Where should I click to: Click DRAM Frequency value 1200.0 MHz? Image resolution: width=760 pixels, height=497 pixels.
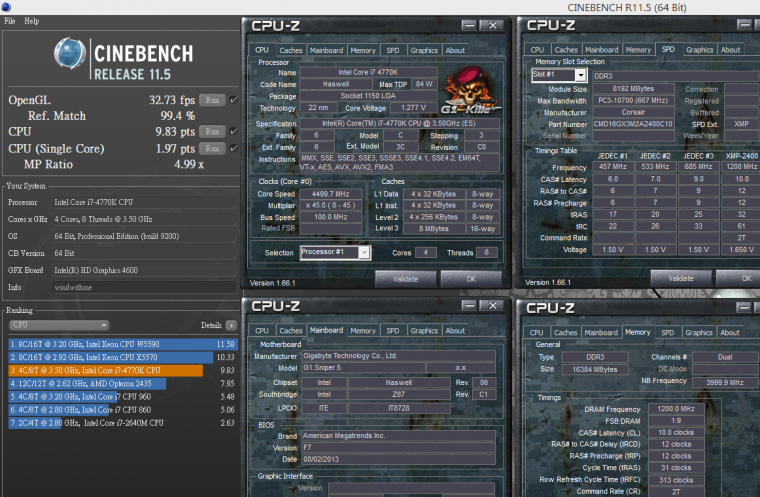[676, 409]
